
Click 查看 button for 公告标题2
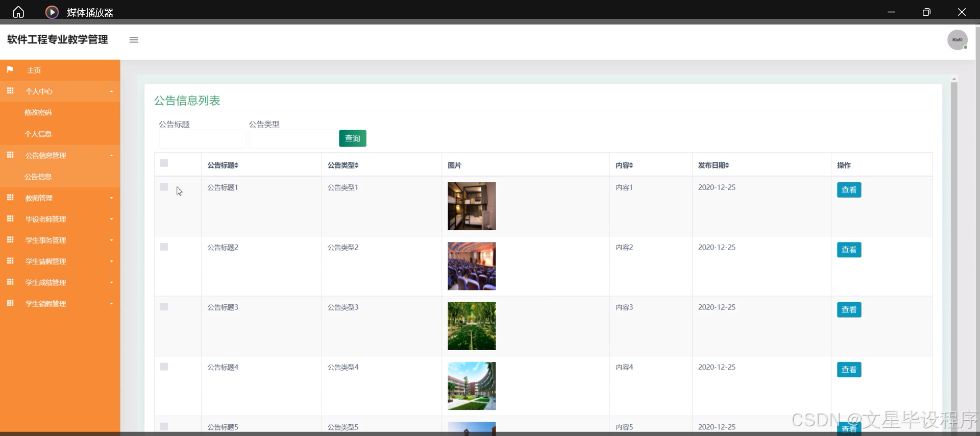point(849,250)
